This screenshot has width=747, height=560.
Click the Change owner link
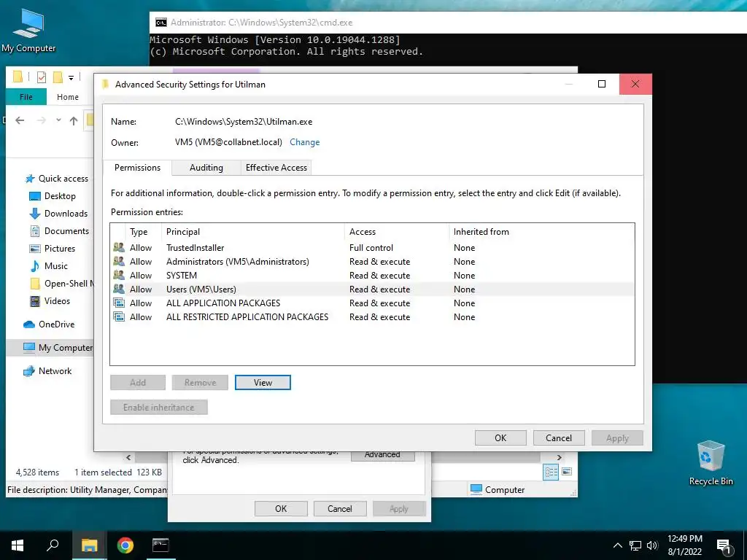point(304,142)
